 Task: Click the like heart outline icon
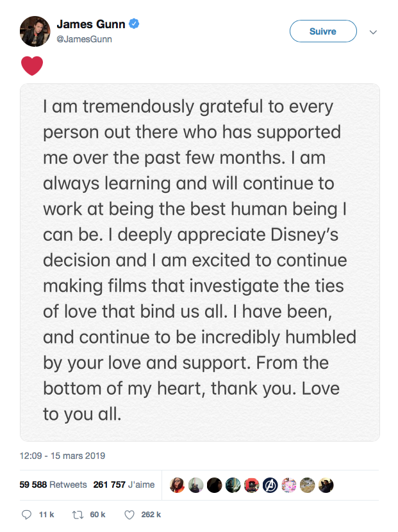(x=129, y=515)
